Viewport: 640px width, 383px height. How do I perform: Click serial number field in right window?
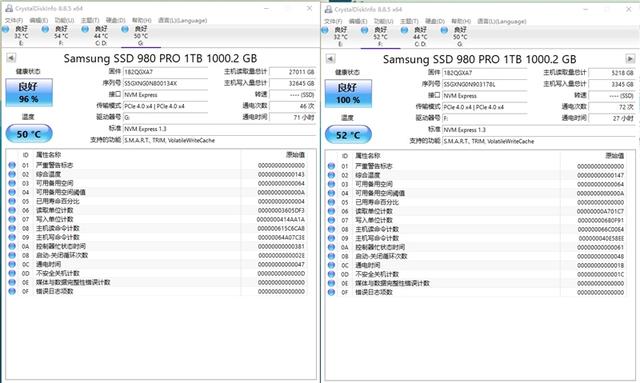point(484,84)
